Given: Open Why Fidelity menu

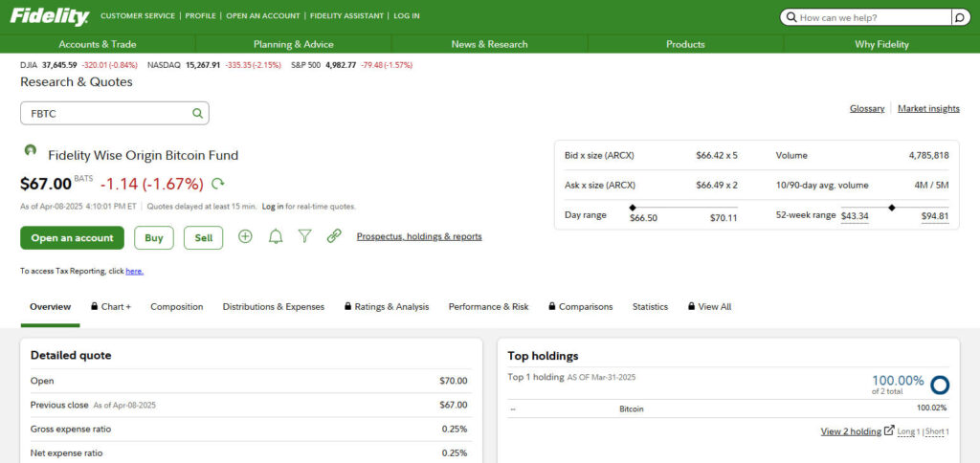Looking at the screenshot, I should 881,44.
